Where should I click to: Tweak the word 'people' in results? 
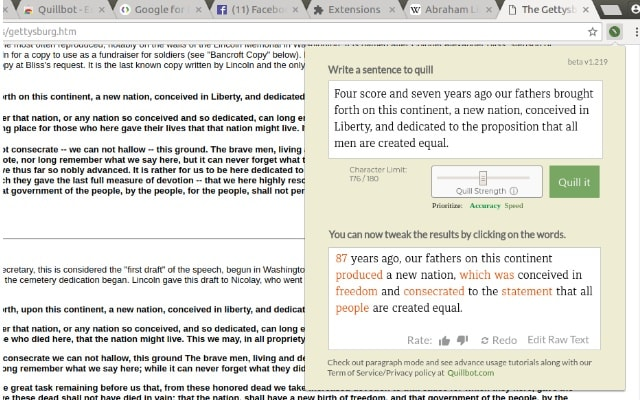352,308
